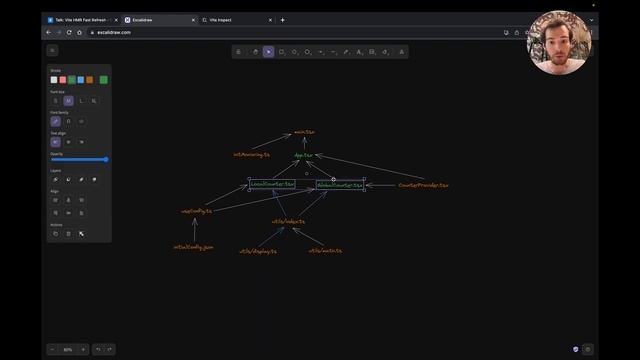Image resolution: width=640 pixels, height=360 pixels.
Task: Select the Draw pencil tool
Action: coord(346,52)
